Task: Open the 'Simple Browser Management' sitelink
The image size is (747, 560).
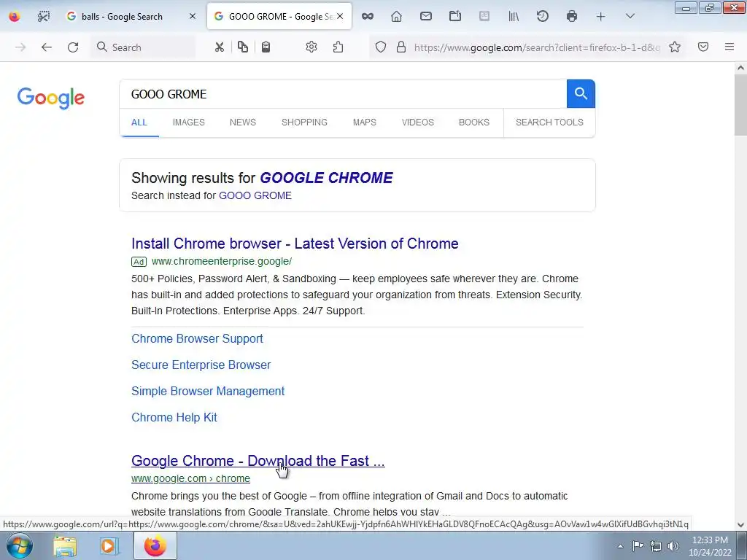Action: (x=208, y=391)
